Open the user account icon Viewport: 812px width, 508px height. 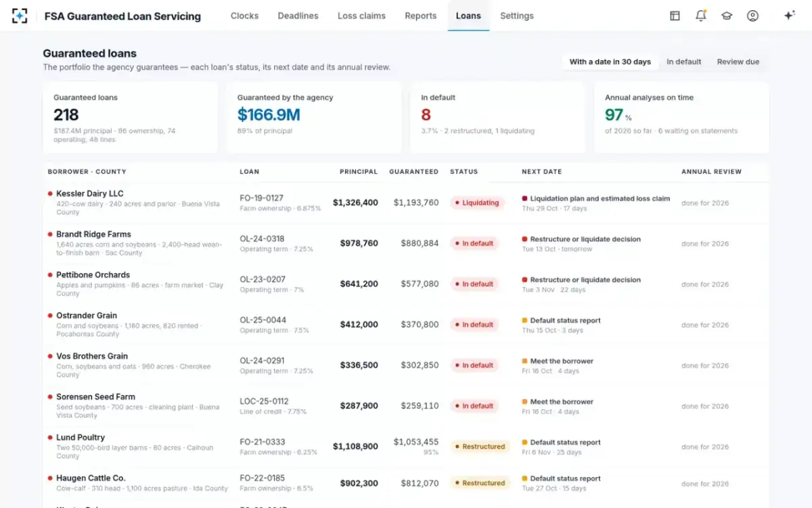tap(752, 16)
